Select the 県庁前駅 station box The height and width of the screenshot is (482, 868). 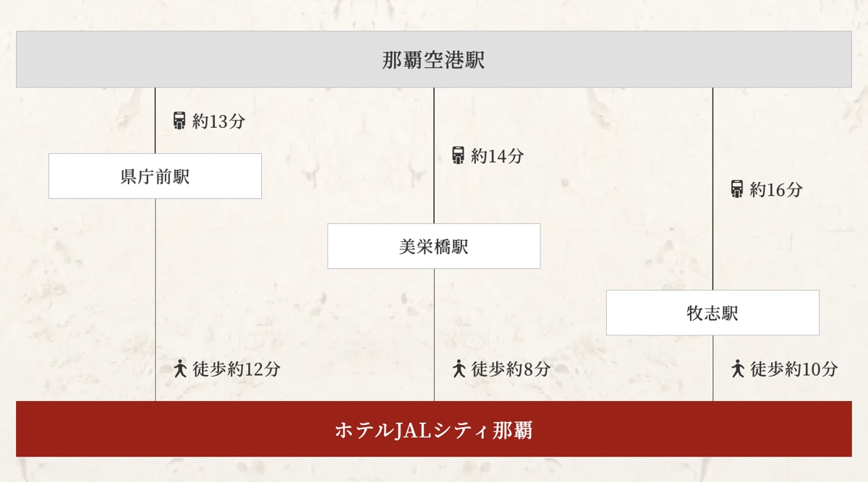[155, 176]
